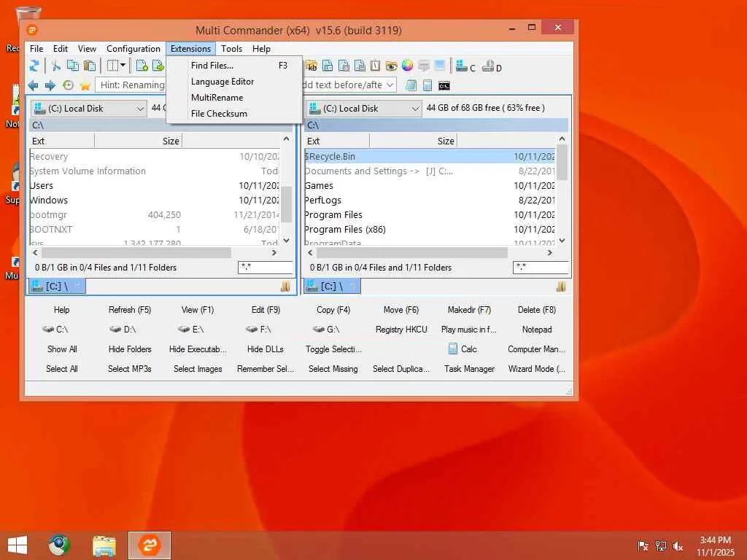Click the history clock icon

coord(68,85)
